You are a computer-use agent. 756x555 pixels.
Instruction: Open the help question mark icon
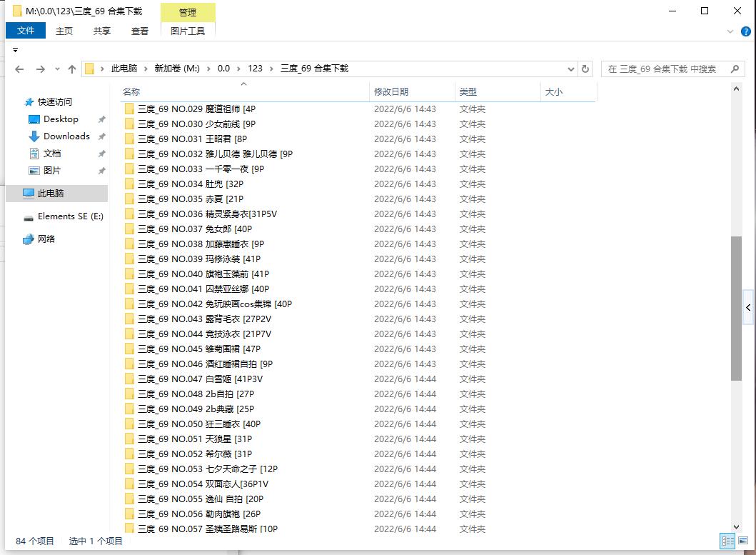[x=745, y=31]
